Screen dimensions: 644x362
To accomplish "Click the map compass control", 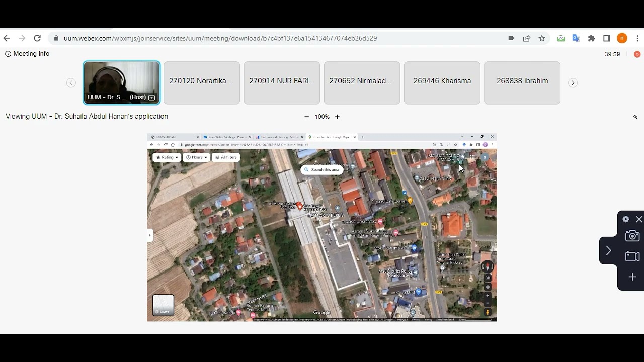I will pyautogui.click(x=487, y=267).
